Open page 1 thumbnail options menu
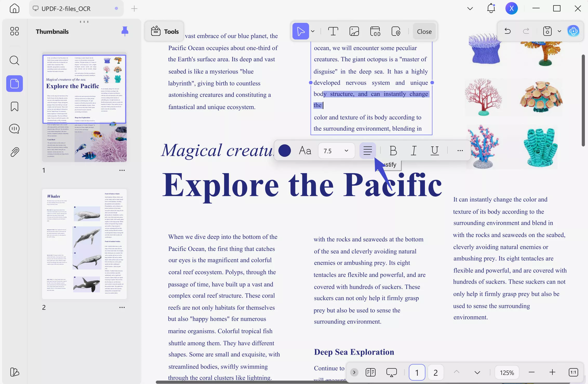588x384 pixels. click(122, 170)
